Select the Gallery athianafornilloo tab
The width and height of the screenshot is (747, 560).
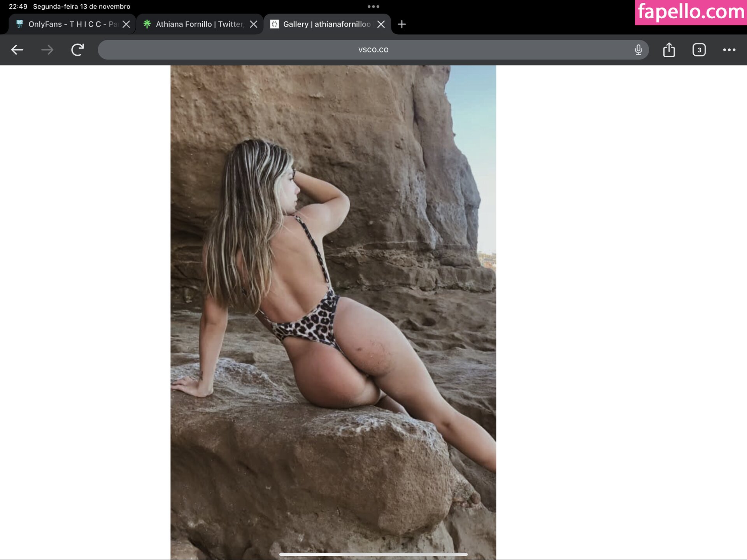pyautogui.click(x=323, y=24)
